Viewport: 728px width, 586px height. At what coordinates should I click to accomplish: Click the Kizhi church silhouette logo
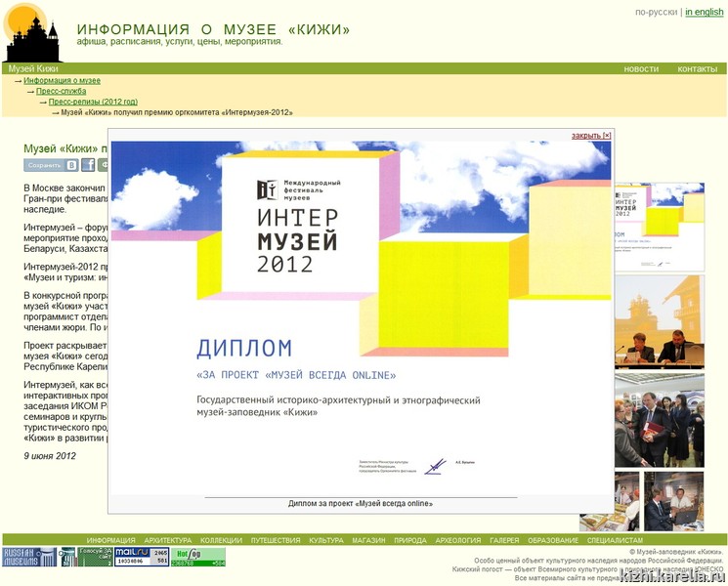coord(33,34)
